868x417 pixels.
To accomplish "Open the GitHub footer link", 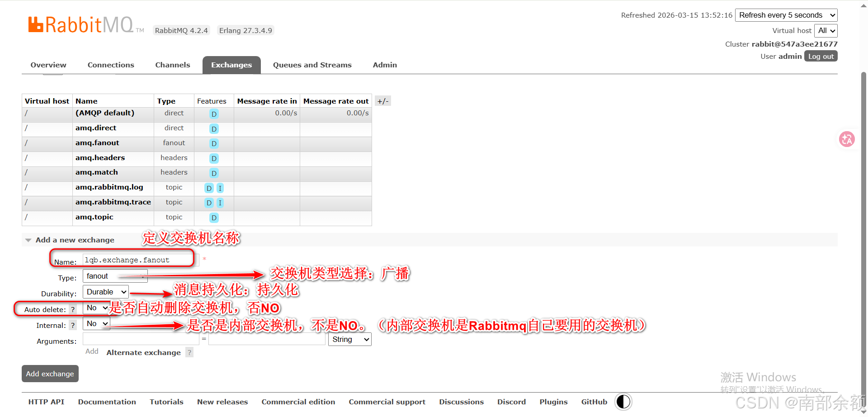I will pos(594,402).
